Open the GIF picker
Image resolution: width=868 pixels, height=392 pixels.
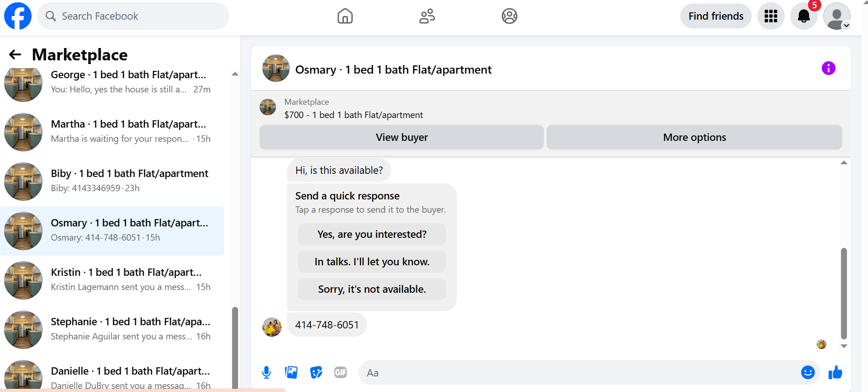click(x=340, y=372)
